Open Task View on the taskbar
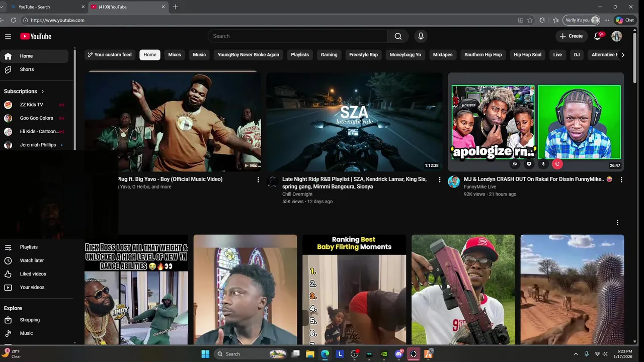Screen dimensions: 644x362 click(296, 354)
